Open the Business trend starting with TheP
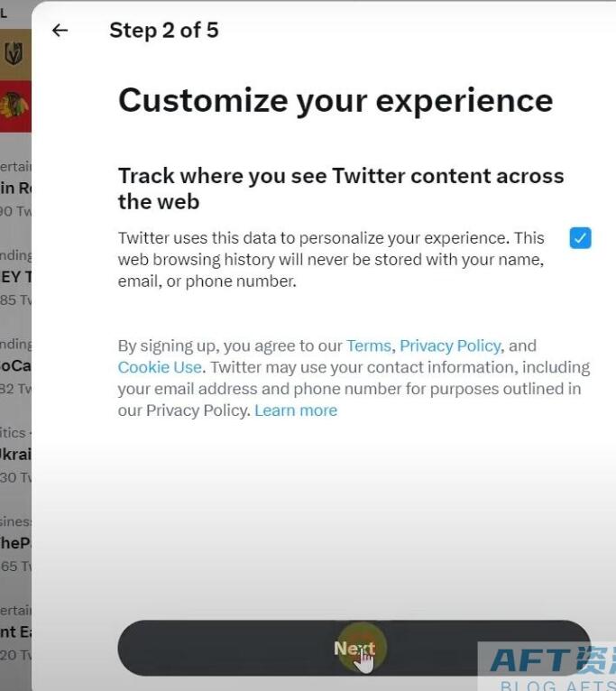This screenshot has width=616, height=691. click(16, 543)
